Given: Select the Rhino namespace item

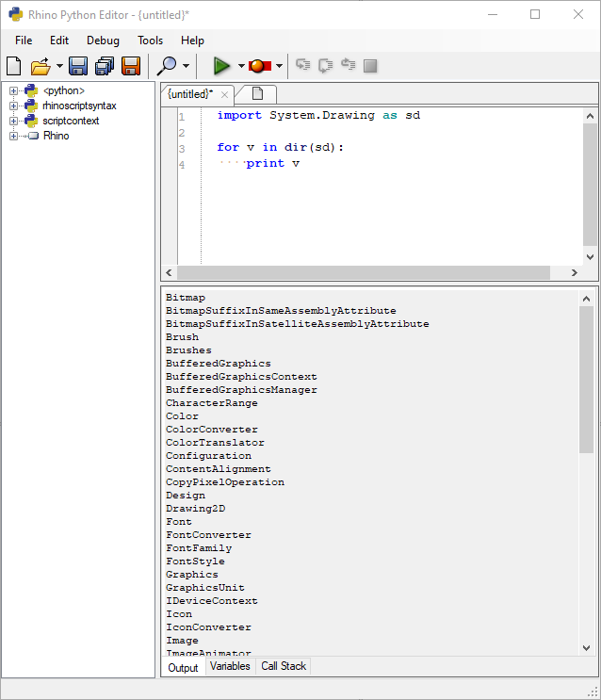Looking at the screenshot, I should click(x=57, y=137).
